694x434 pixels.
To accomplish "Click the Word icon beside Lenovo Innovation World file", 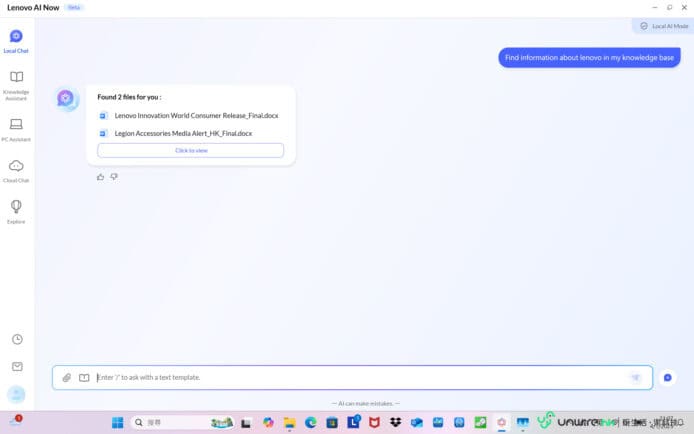I will (x=103, y=116).
